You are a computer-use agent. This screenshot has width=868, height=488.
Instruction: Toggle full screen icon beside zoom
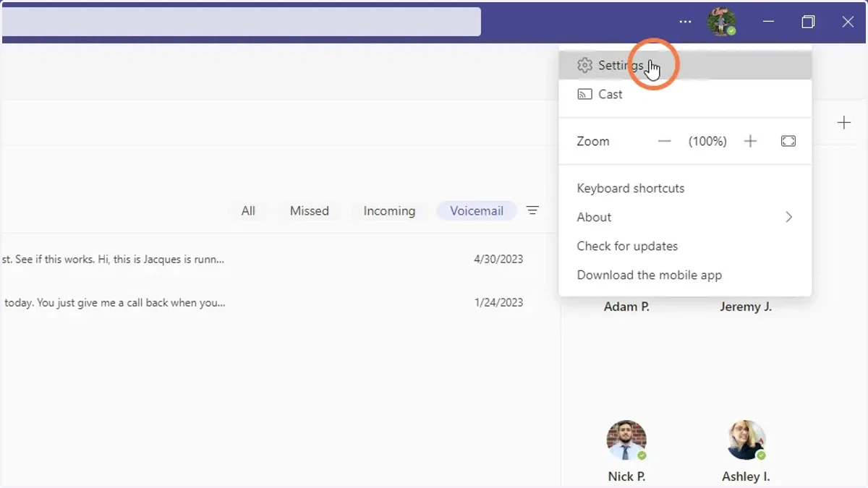tap(788, 141)
